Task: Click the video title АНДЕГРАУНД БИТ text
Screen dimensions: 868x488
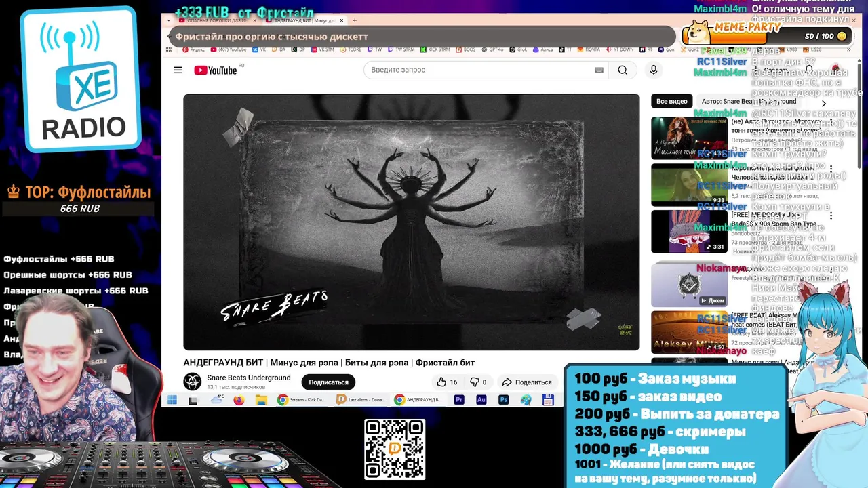Action: pos(329,363)
